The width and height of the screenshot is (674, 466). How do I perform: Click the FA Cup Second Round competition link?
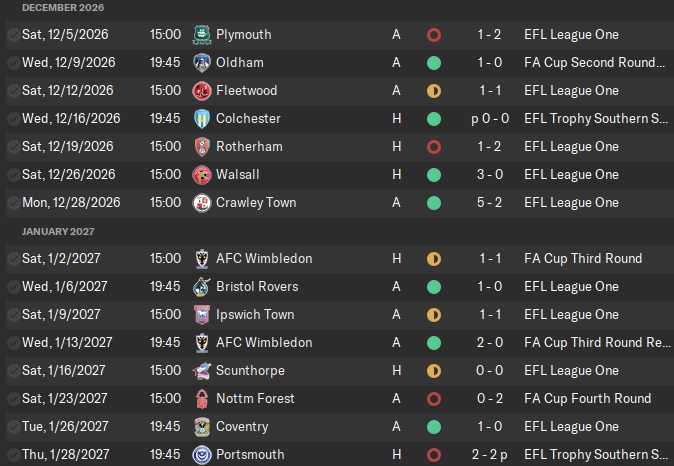594,63
